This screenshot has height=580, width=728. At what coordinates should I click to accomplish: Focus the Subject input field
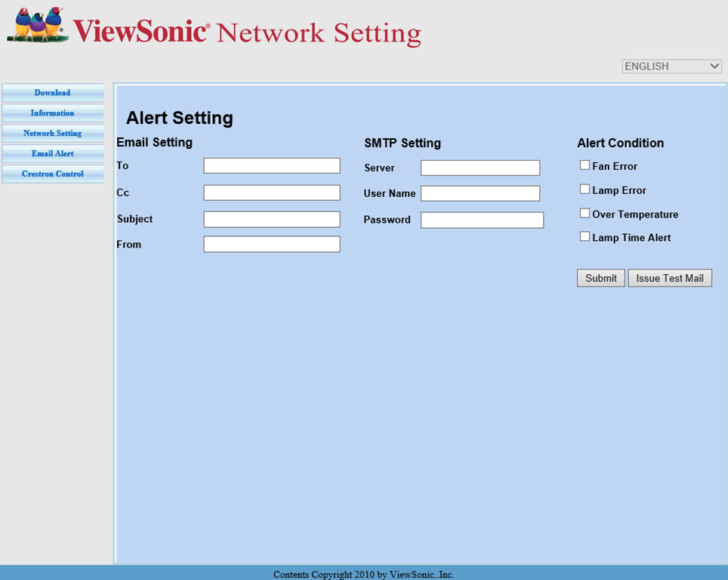(272, 219)
